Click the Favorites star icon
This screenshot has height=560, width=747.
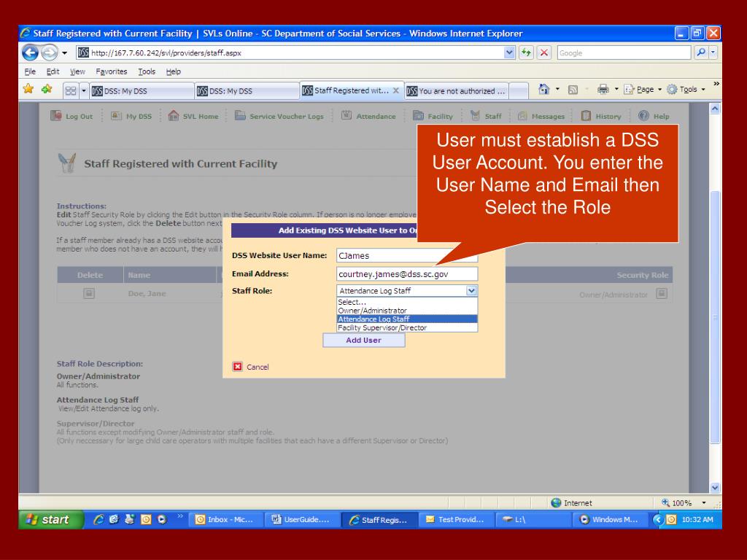(x=28, y=89)
